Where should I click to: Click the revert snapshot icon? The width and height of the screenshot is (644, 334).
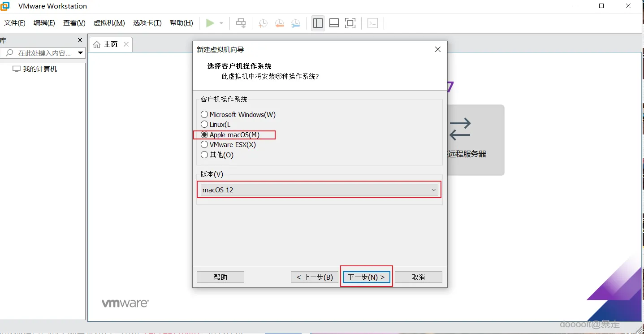pyautogui.click(x=279, y=23)
